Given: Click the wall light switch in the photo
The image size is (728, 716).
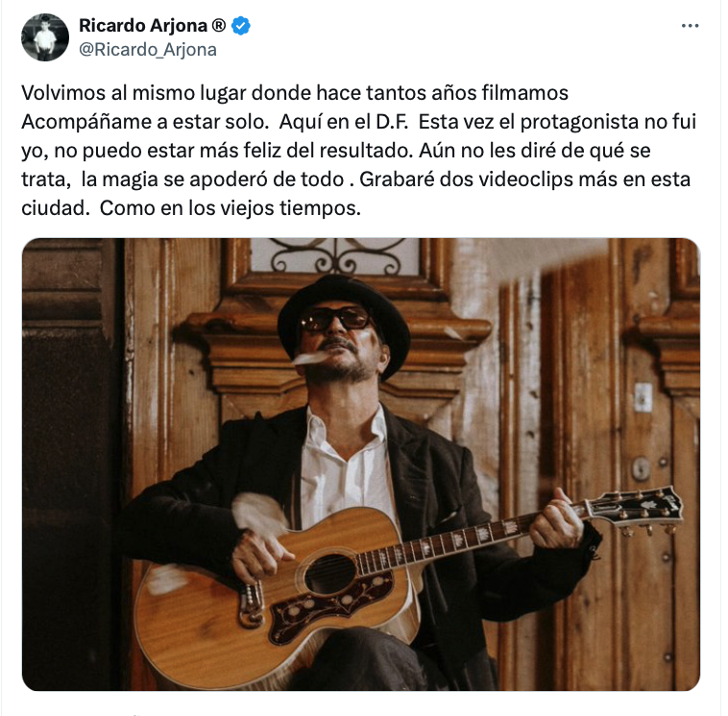Looking at the screenshot, I should (x=643, y=397).
